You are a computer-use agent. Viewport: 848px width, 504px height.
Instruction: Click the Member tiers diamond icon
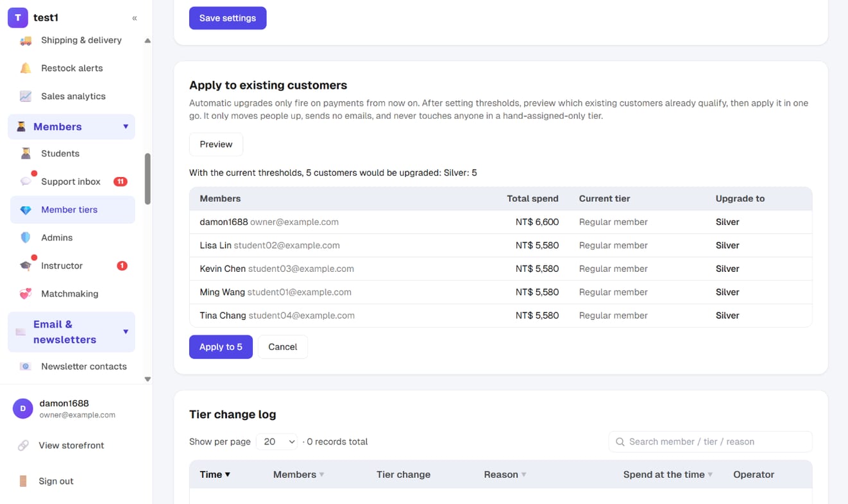point(26,210)
